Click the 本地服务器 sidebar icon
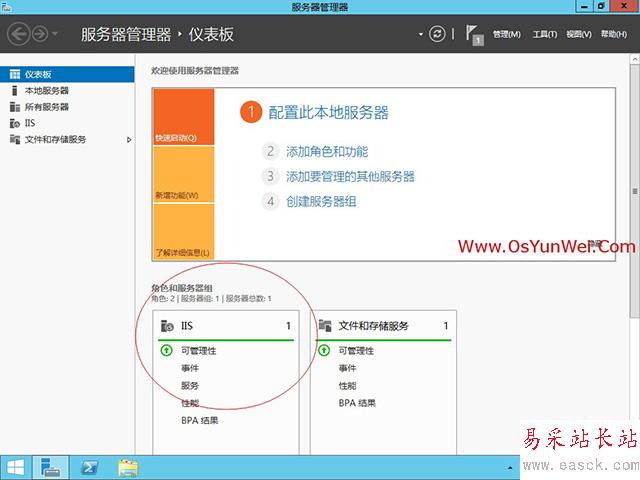Screen dimensions: 640x480 tap(15, 91)
